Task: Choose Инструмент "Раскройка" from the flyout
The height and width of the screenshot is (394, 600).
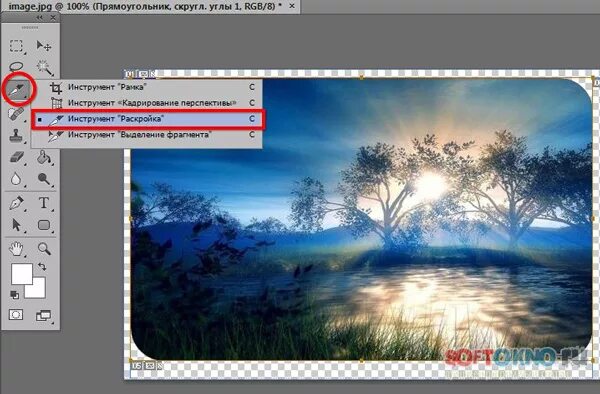Action: (x=147, y=119)
